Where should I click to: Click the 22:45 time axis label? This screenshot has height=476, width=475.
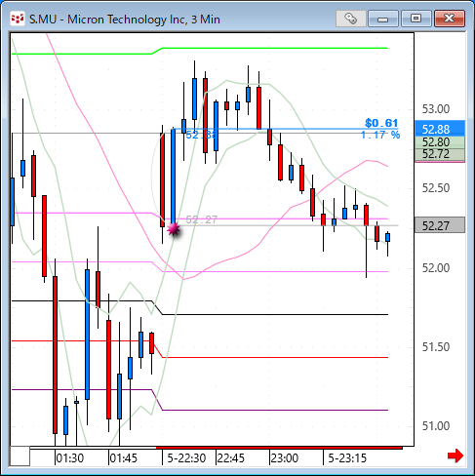coord(231,458)
